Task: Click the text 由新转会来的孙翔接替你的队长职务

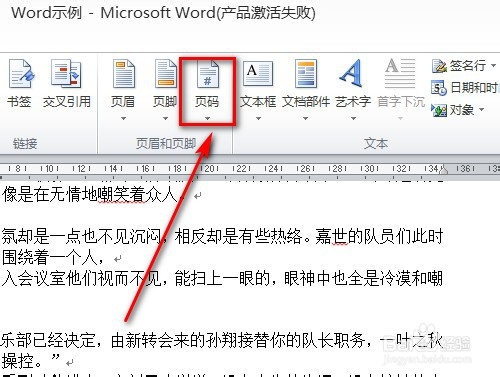Action: pos(237,341)
